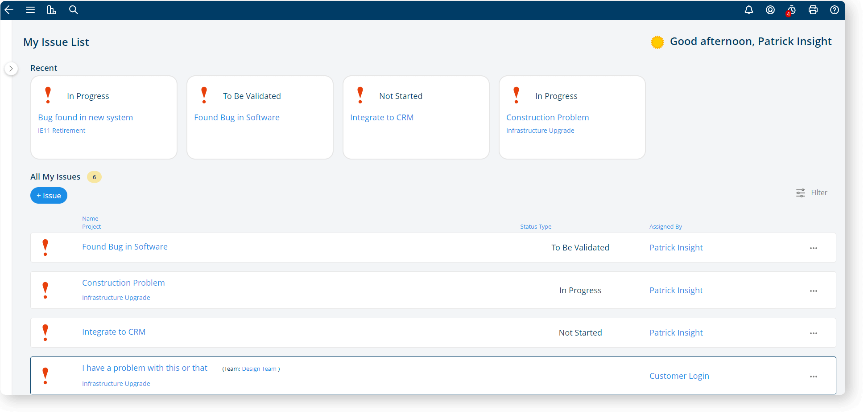Sort by Assigned By column header

665,227
